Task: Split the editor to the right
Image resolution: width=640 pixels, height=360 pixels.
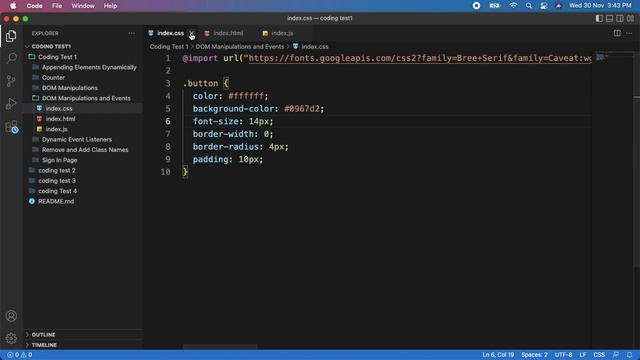Action: [617, 33]
